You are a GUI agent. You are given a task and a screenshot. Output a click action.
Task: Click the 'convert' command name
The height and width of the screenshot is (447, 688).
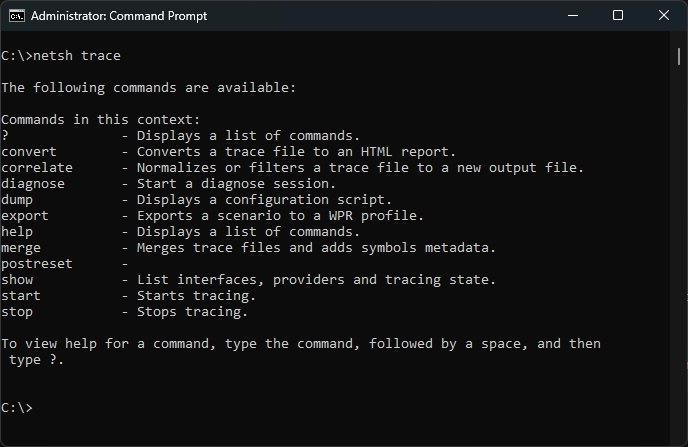coord(29,152)
